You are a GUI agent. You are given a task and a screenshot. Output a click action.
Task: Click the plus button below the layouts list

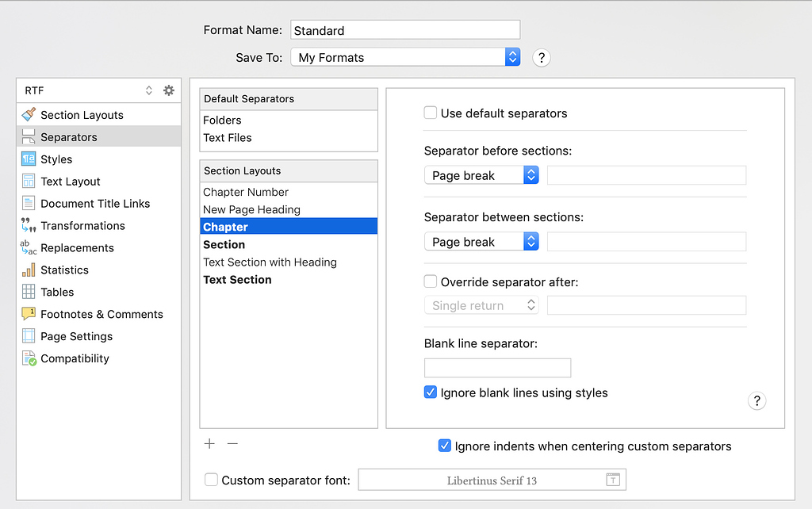[209, 444]
